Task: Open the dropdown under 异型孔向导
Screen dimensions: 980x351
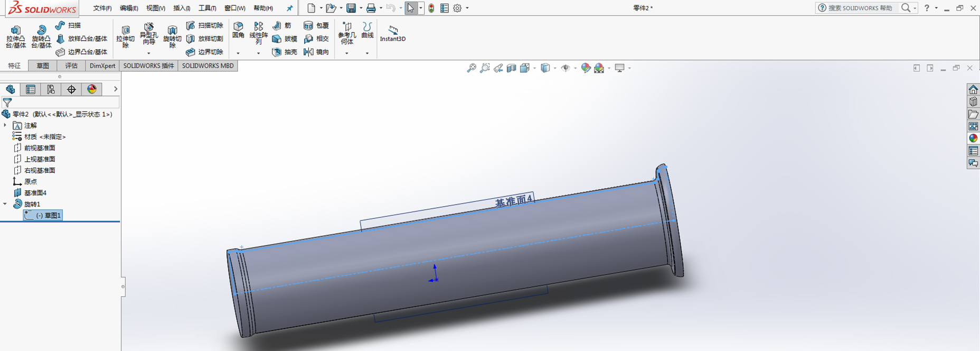Action: (x=148, y=53)
